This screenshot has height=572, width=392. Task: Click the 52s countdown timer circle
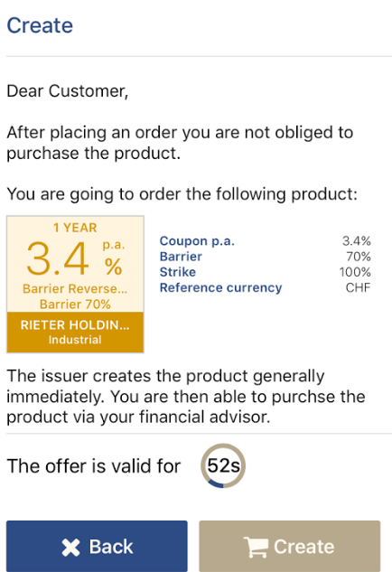click(223, 466)
